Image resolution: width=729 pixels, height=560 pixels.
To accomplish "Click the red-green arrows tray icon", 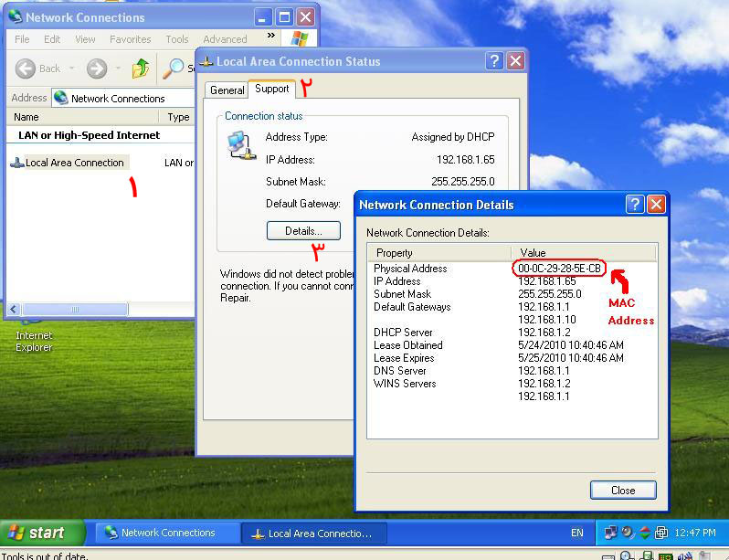I will point(644,532).
